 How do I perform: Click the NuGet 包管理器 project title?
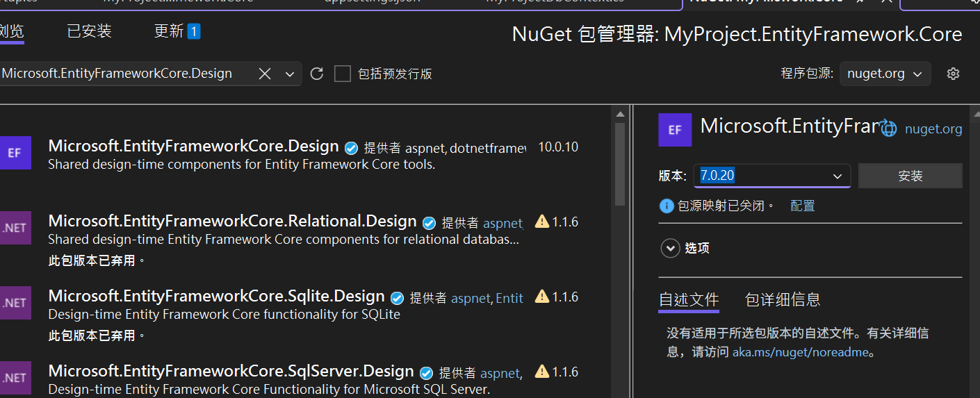pos(737,34)
